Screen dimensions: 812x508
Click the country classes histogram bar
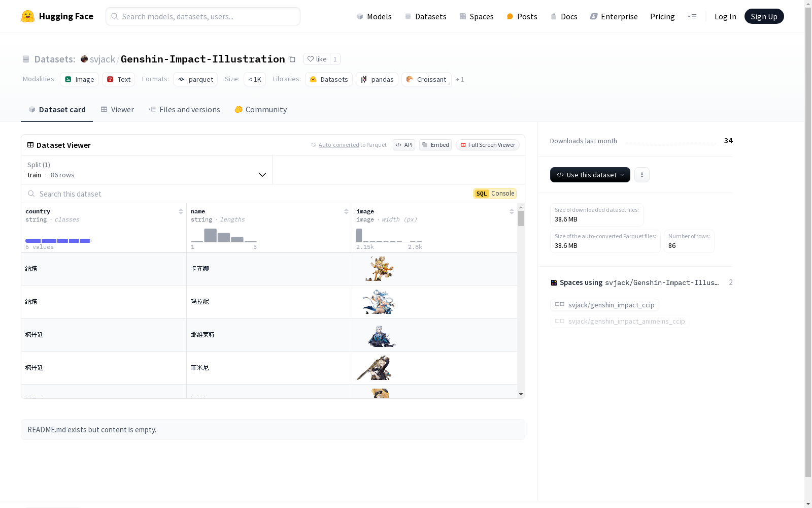pos(58,240)
